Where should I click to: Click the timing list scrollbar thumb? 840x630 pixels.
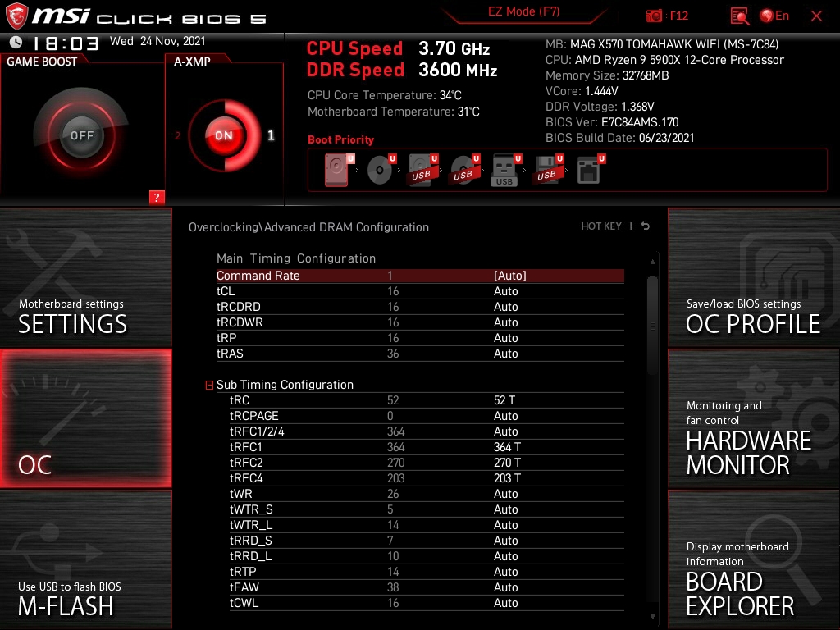coord(652,325)
